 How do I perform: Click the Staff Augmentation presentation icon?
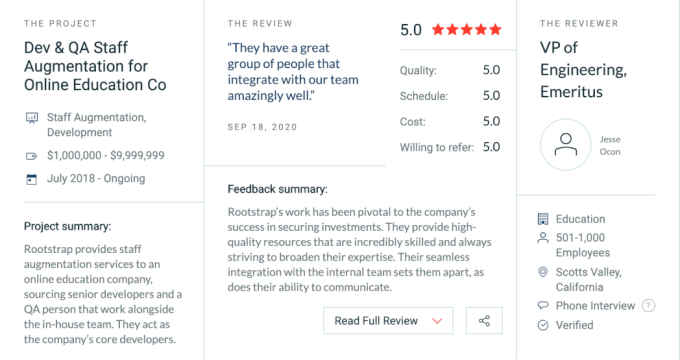tap(32, 118)
